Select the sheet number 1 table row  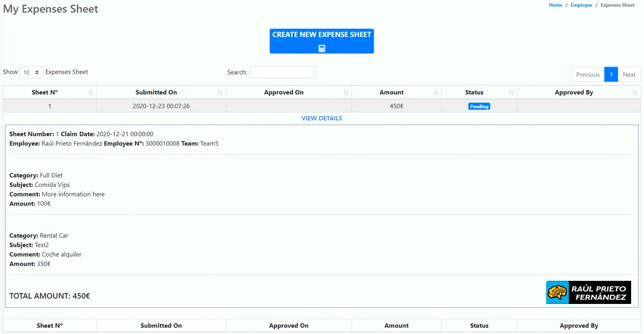[x=50, y=106]
